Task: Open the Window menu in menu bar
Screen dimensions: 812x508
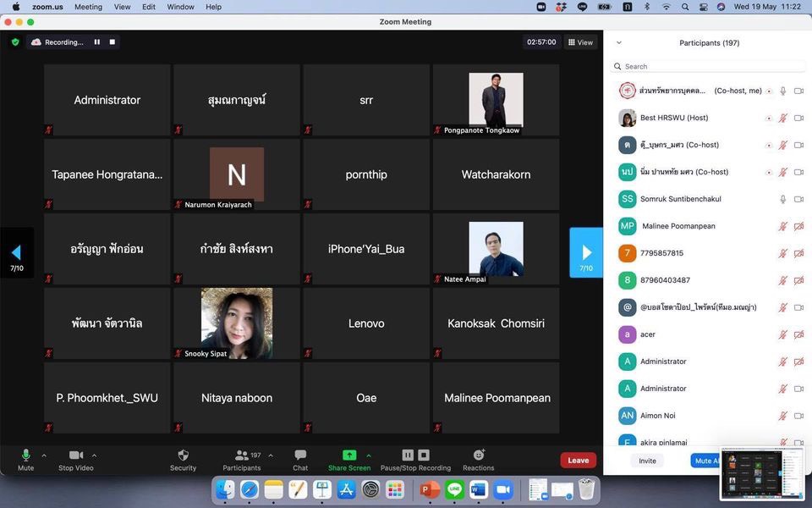Action: (x=180, y=7)
